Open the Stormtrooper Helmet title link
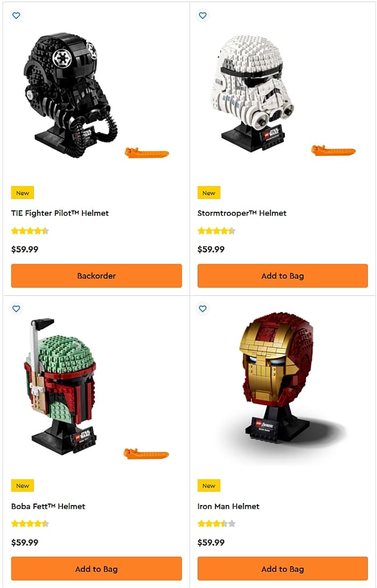 242,213
